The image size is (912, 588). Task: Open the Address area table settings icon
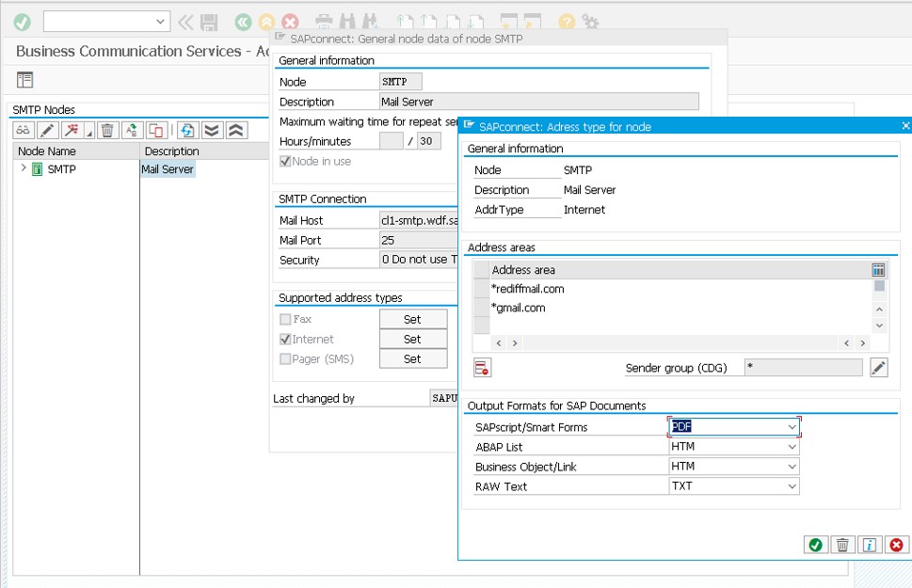coord(878,269)
